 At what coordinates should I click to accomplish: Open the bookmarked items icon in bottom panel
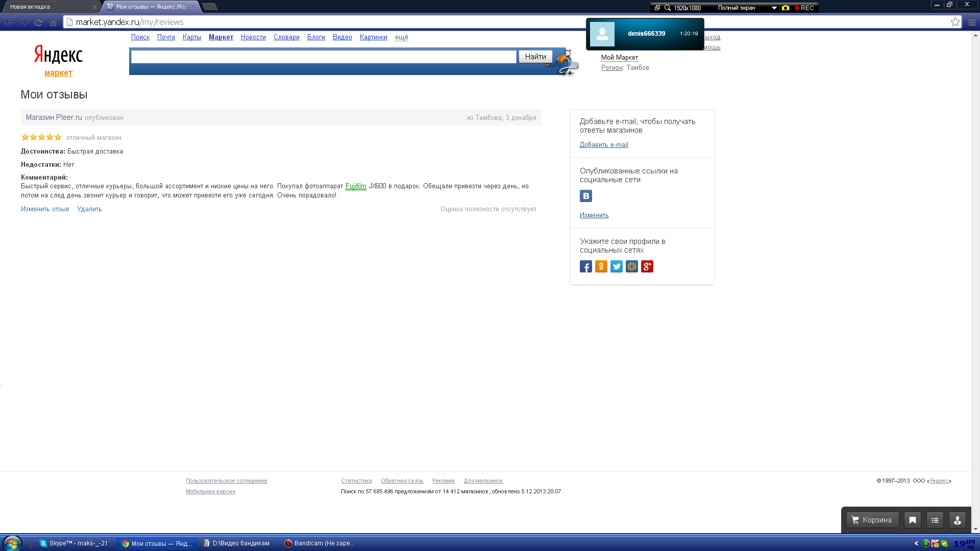913,520
